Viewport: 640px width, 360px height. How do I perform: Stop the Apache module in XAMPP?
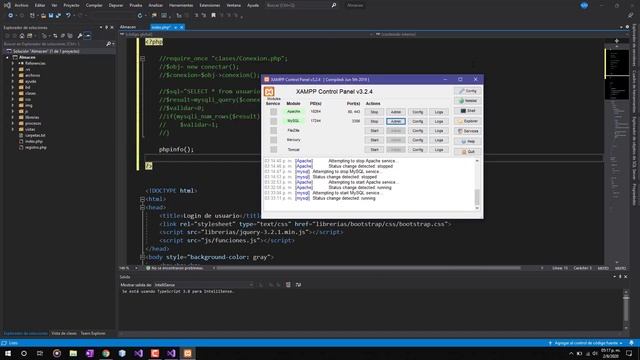click(x=374, y=112)
